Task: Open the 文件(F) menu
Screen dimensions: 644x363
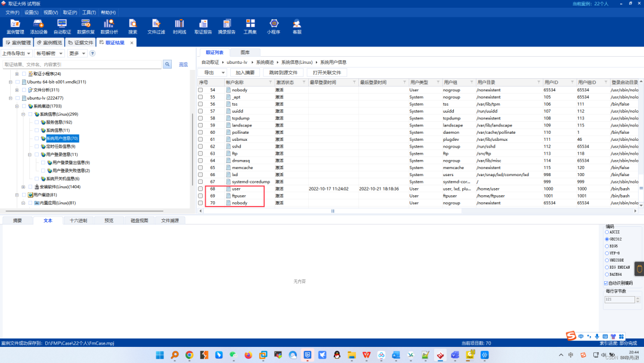Action: point(13,13)
